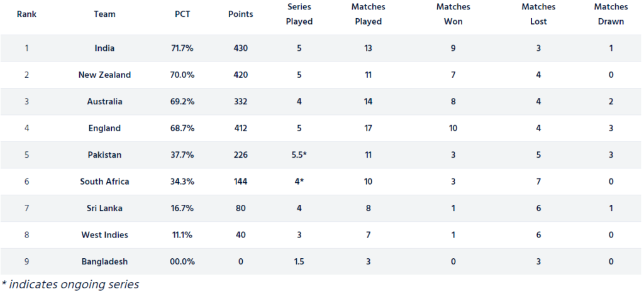The width and height of the screenshot is (644, 294).
Task: Click India's 71.7% PCT value
Action: point(182,48)
